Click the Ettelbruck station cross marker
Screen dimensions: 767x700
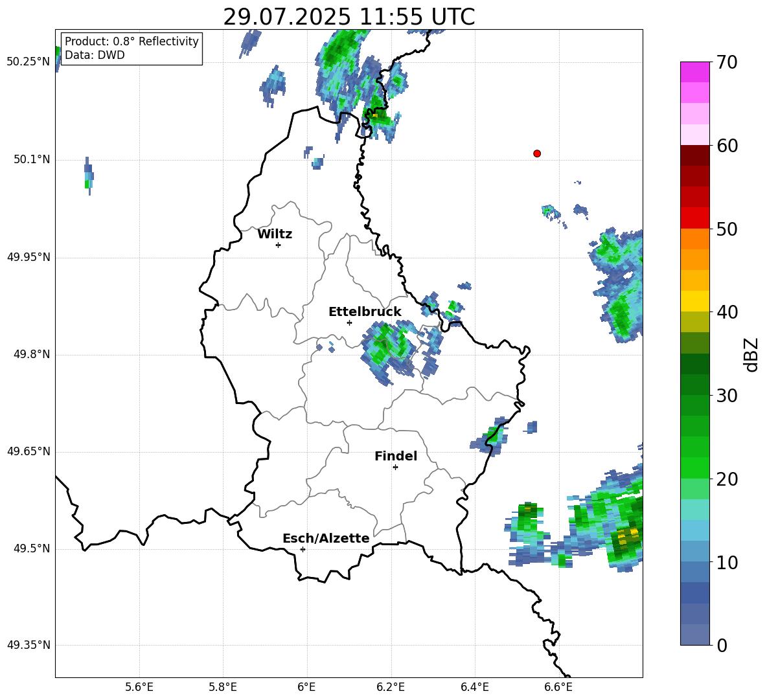point(349,322)
